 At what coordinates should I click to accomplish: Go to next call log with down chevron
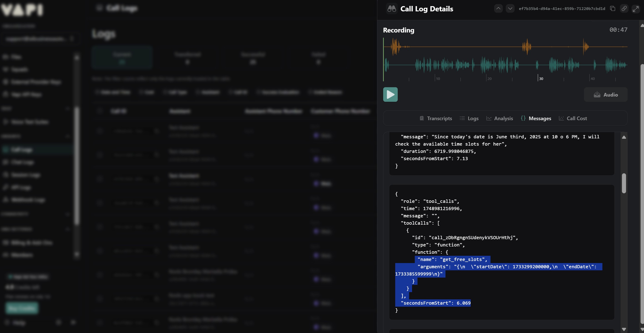(x=510, y=8)
